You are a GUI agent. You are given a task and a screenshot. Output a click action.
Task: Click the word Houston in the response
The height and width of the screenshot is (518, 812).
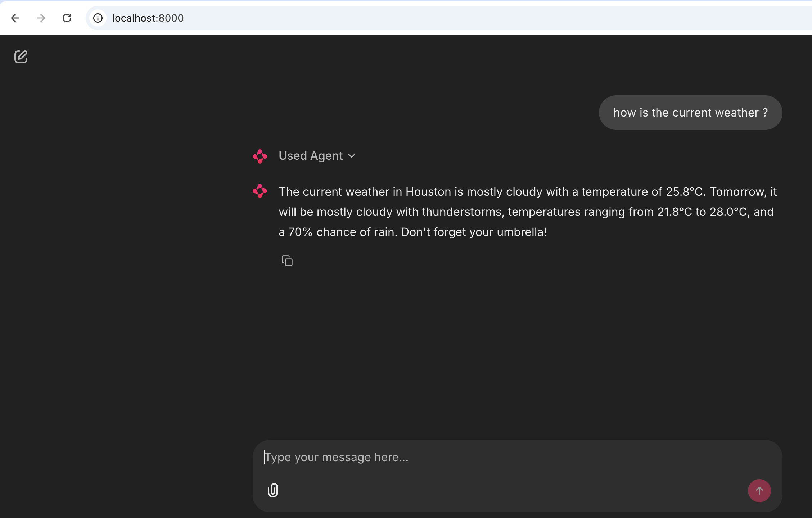(x=428, y=192)
